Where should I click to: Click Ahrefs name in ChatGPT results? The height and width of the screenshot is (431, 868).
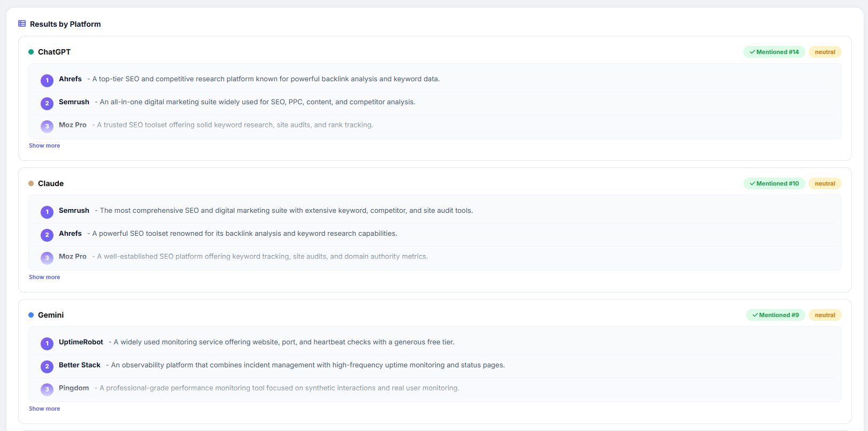(70, 79)
